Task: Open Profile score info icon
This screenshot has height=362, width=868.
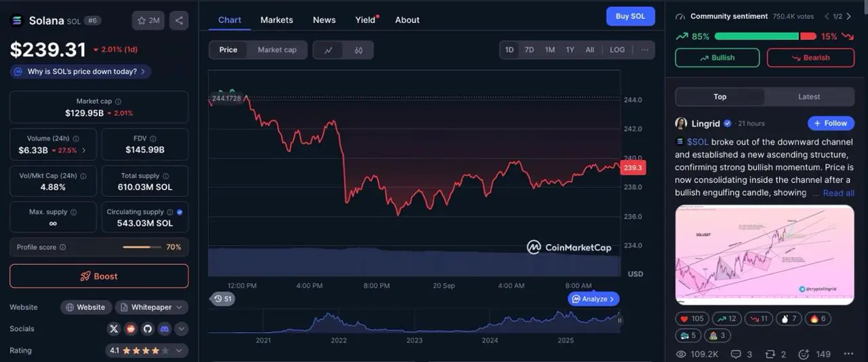Action: 62,247
